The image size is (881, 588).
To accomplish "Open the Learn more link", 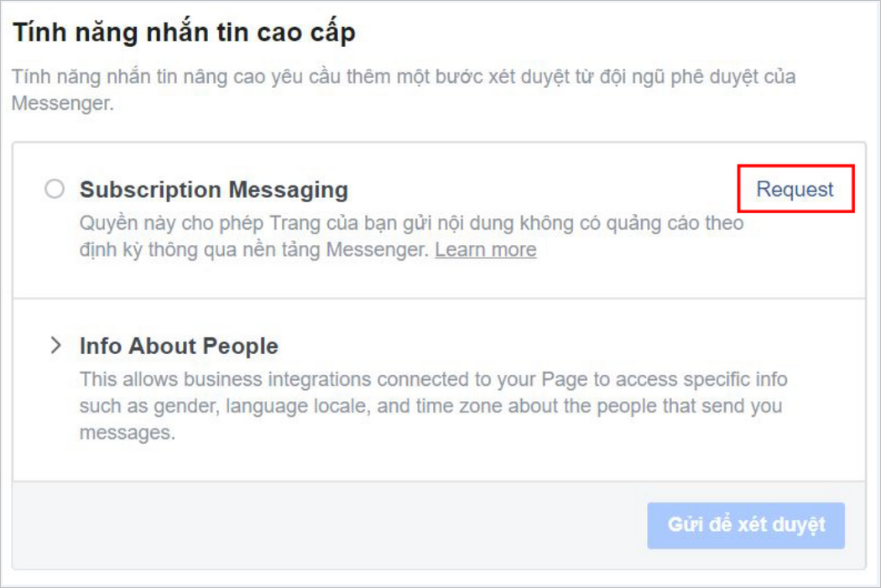I will click(485, 250).
